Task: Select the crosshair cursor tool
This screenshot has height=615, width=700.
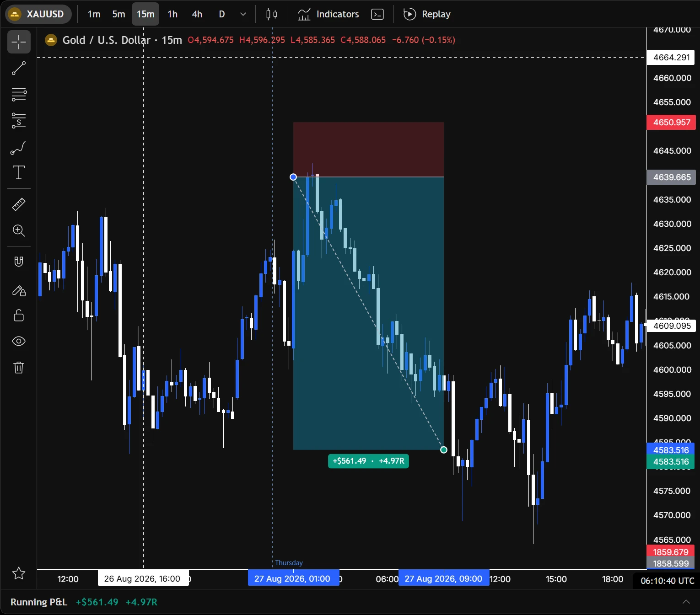Action: point(19,42)
